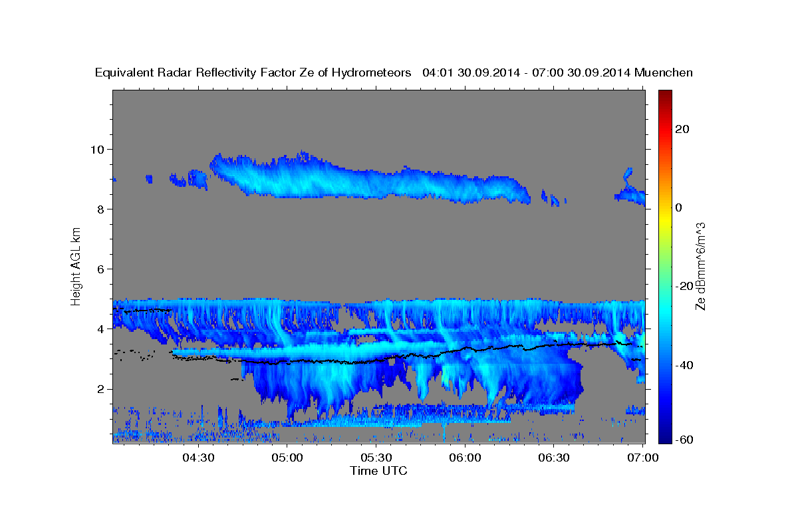The width and height of the screenshot is (798, 532).
Task: Click the 06:30 time tick label
Action: [553, 458]
